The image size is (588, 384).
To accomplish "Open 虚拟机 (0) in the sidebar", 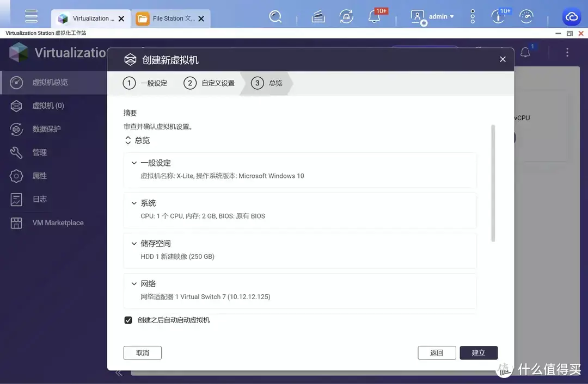I will click(x=53, y=106).
